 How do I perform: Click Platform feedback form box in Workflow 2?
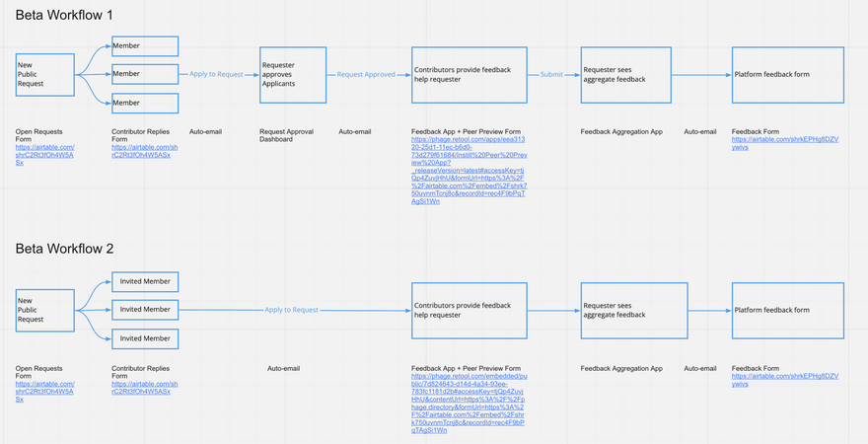click(787, 310)
